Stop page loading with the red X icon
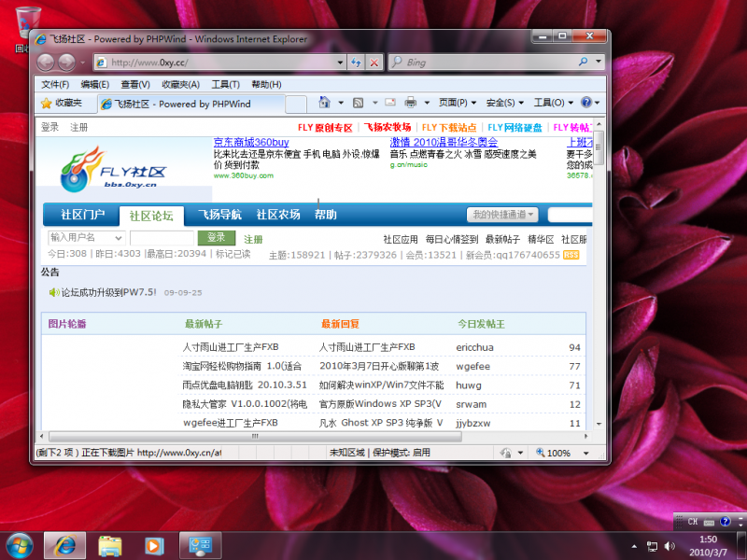The width and height of the screenshot is (747, 560). 374,63
